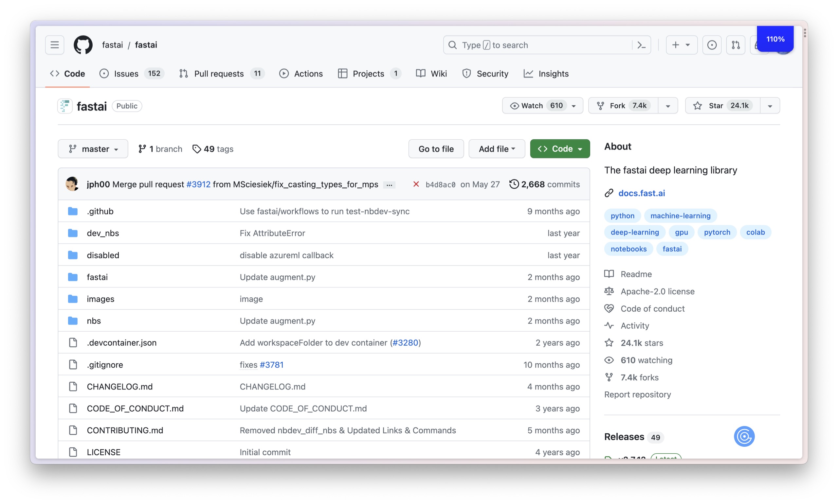Open the global navigation hamburger menu
The height and width of the screenshot is (504, 838).
(54, 44)
